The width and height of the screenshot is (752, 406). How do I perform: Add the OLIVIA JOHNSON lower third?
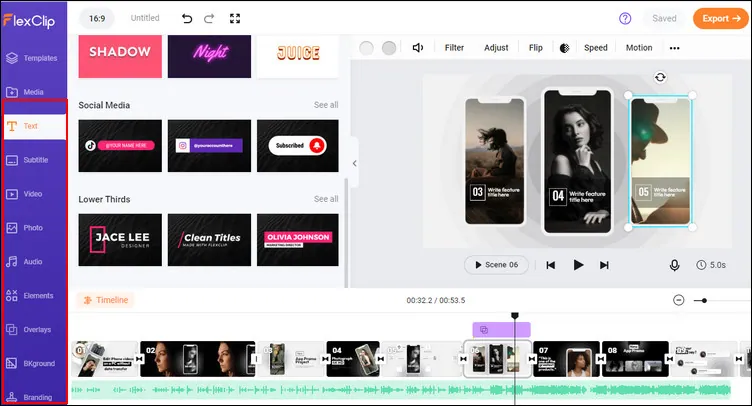[x=298, y=240]
